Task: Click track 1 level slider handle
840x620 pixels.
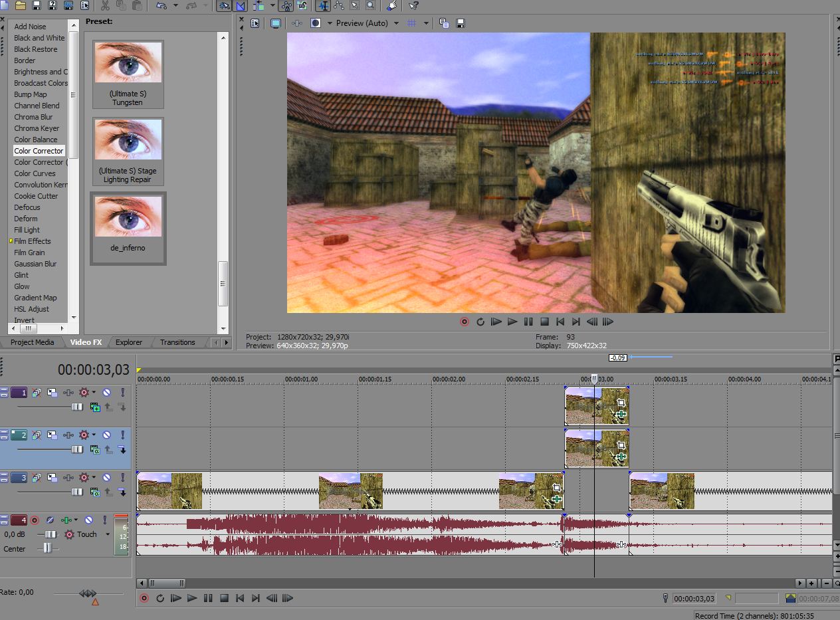Action: click(x=77, y=407)
